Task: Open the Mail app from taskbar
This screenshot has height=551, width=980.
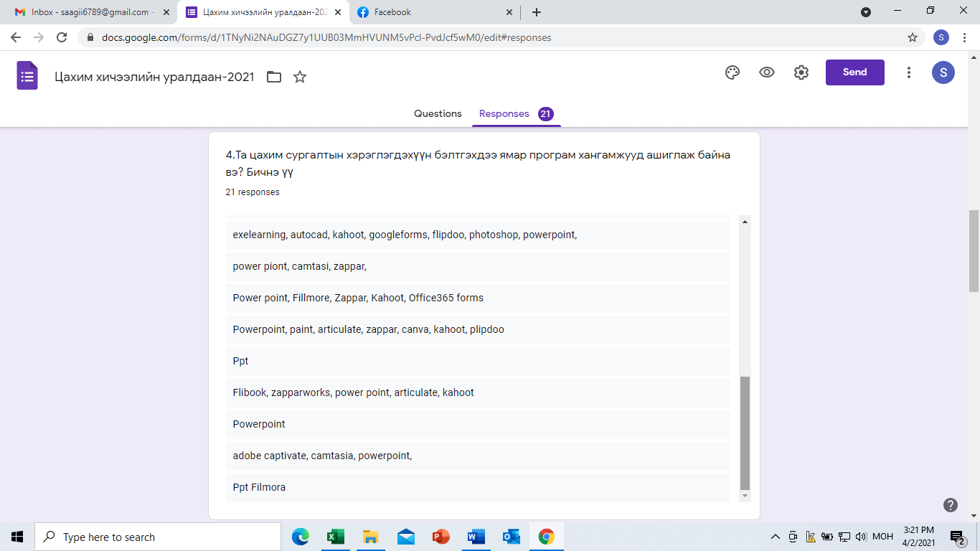Action: coord(405,537)
